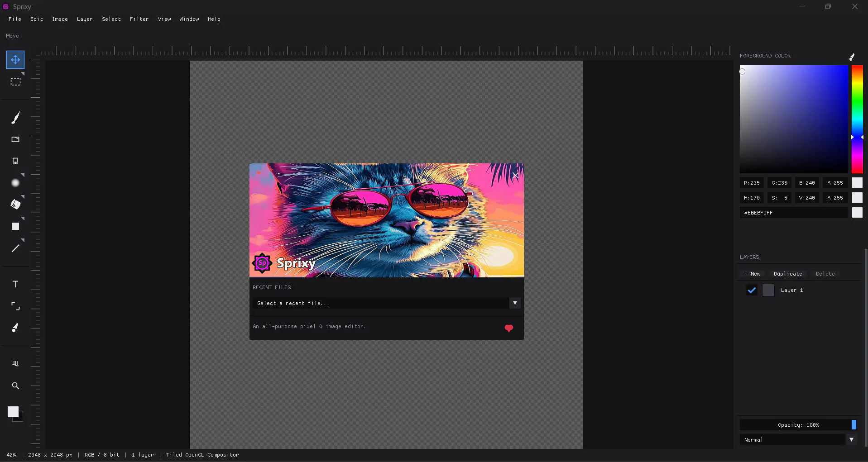Click the background color swatch in toolbar

tap(20, 419)
